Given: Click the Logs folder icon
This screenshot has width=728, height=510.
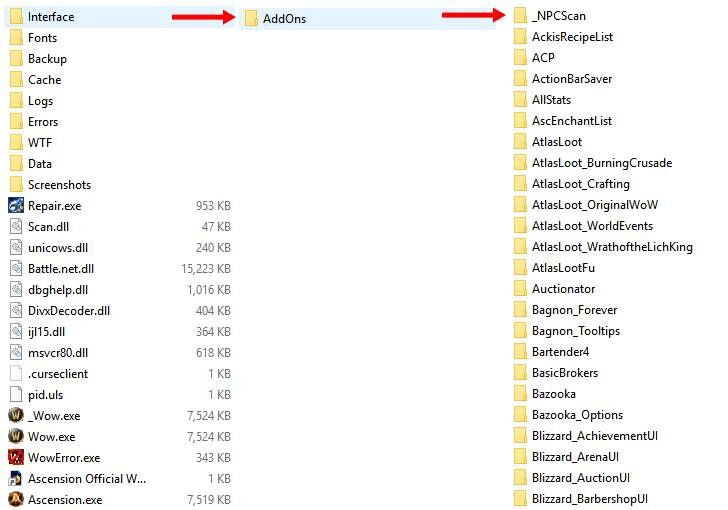Looking at the screenshot, I should (16, 100).
